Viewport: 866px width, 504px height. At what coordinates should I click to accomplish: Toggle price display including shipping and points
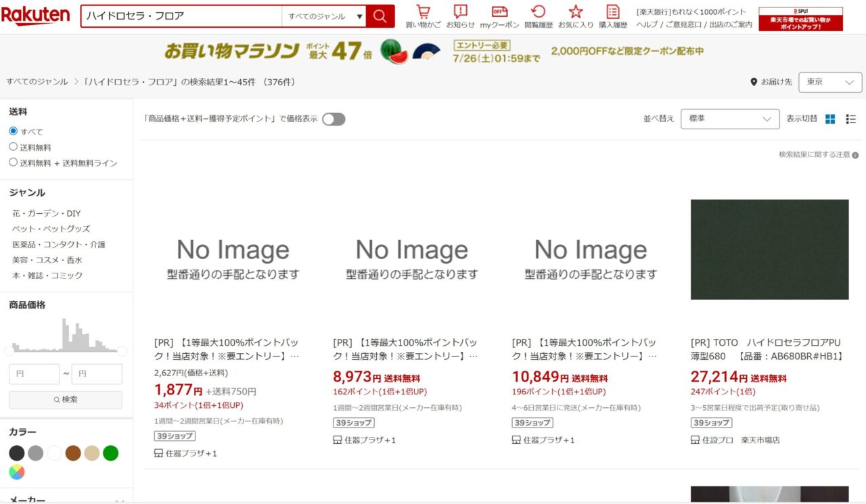[334, 119]
